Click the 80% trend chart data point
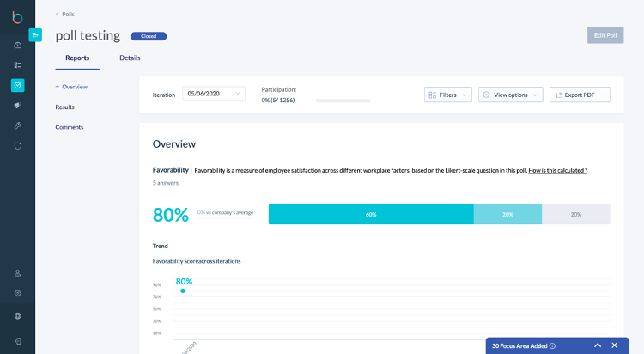The height and width of the screenshot is (354, 644). (x=183, y=290)
